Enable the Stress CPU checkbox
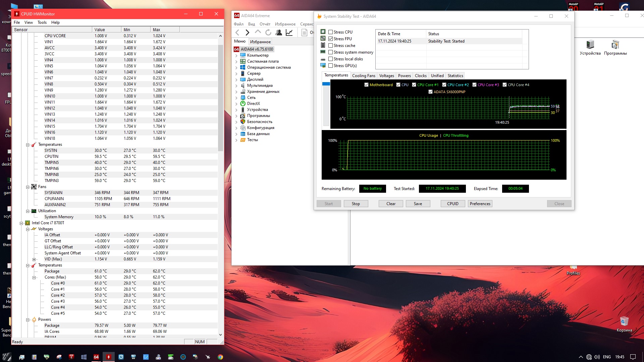644x362 pixels. 331,32
